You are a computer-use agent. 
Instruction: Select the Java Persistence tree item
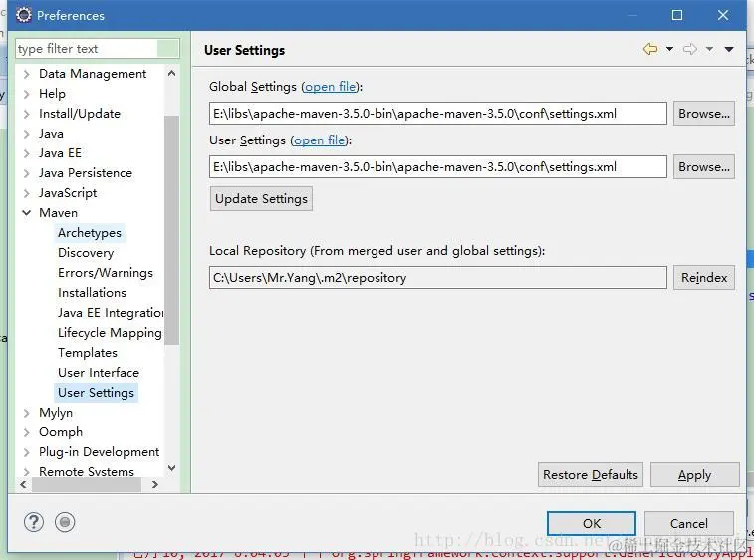point(86,173)
